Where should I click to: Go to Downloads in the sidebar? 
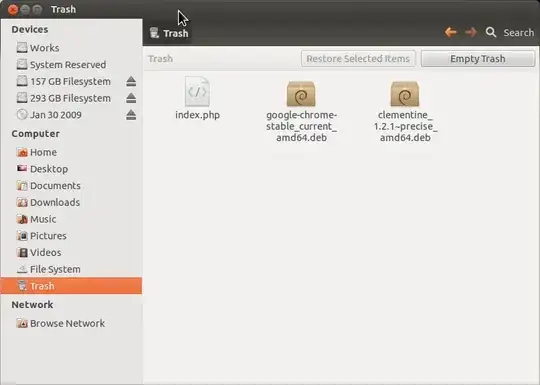coord(71,202)
